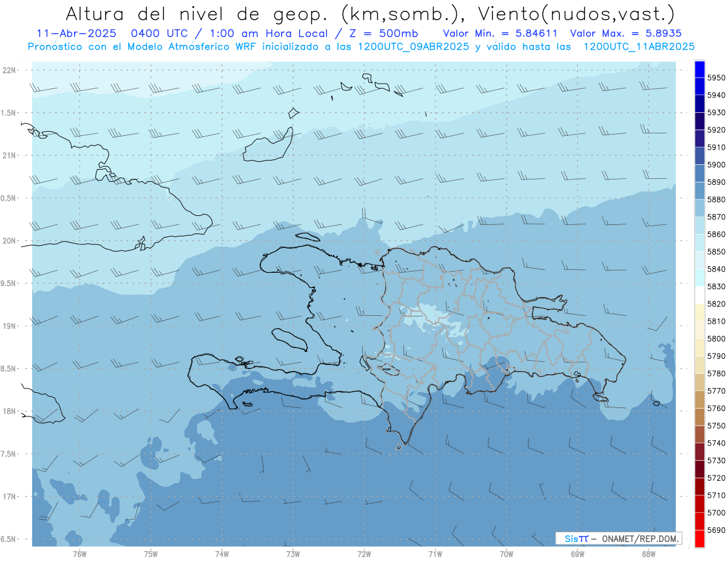Screen dimensions: 728x562
Task: Click the legend value 5950
Action: (x=716, y=78)
